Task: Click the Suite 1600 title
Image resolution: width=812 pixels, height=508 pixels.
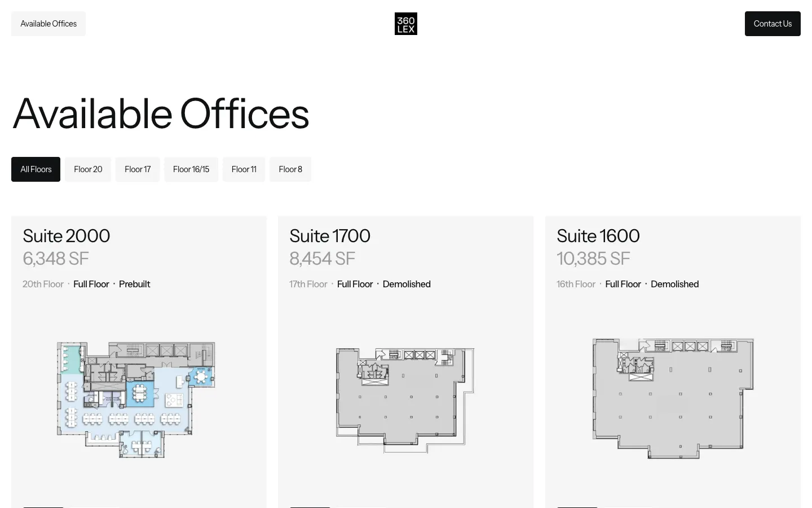Action: tap(598, 236)
